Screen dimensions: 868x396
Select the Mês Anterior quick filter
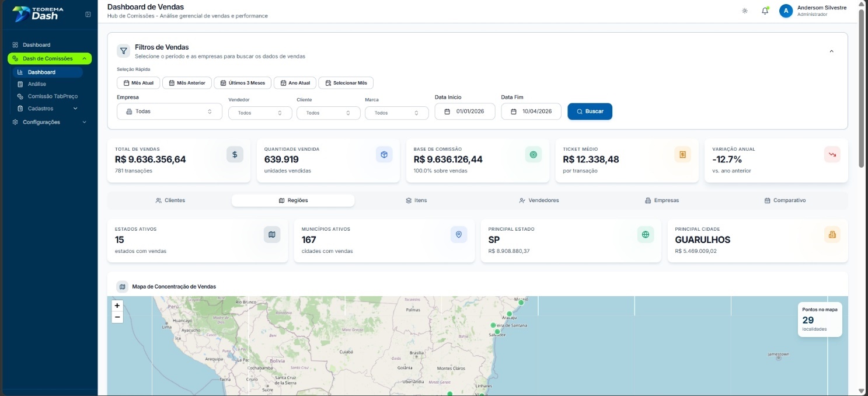(187, 83)
